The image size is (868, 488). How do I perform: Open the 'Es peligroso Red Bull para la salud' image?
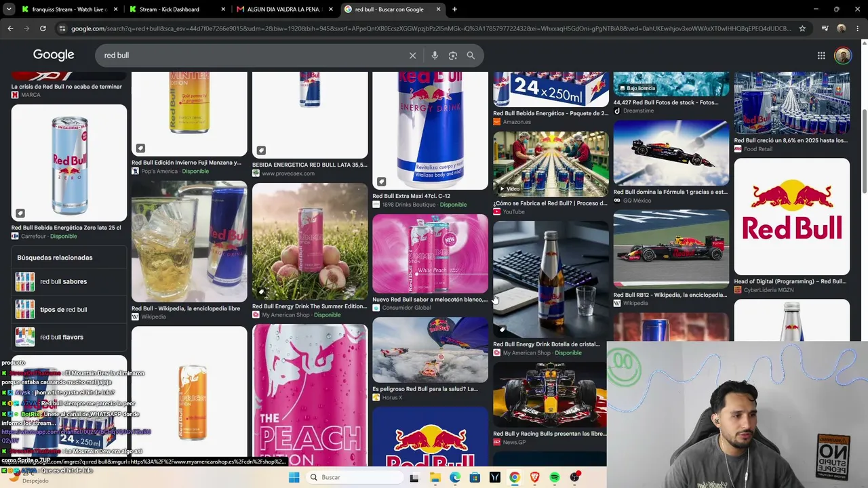(430, 350)
